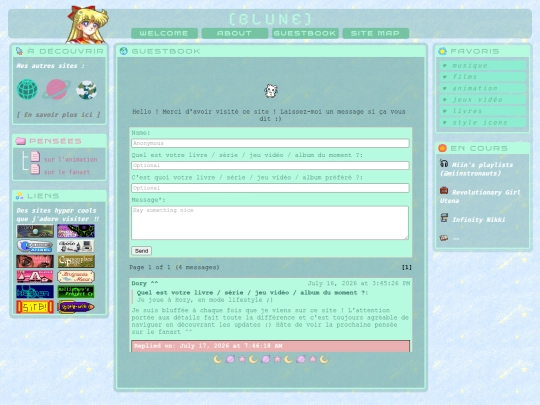
Task: Expand the 'animation' favorites section
Action: pyautogui.click(x=482, y=88)
